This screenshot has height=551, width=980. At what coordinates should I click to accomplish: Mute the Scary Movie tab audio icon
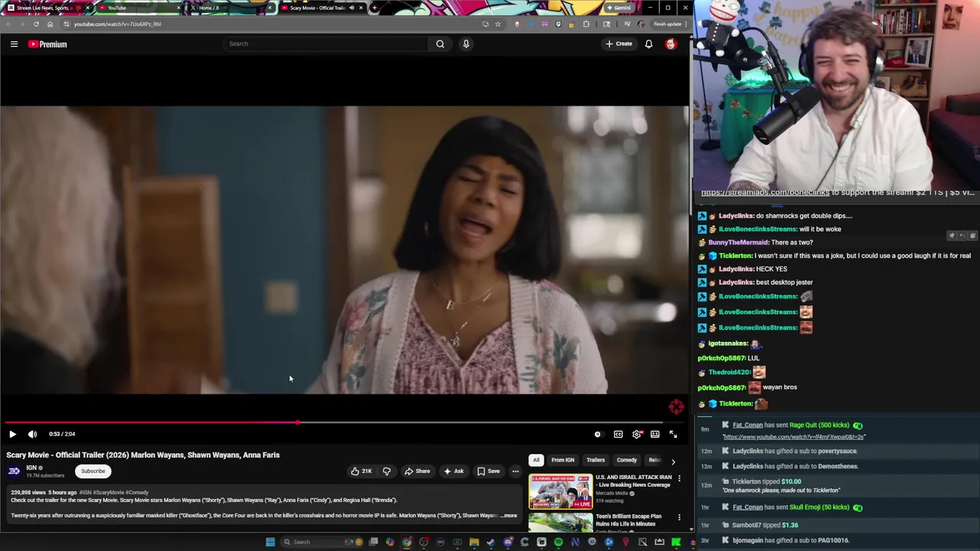pyautogui.click(x=351, y=8)
